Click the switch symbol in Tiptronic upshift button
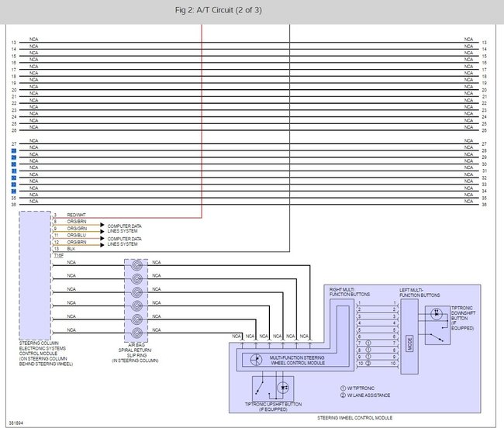The width and height of the screenshot is (504, 435). click(x=260, y=388)
